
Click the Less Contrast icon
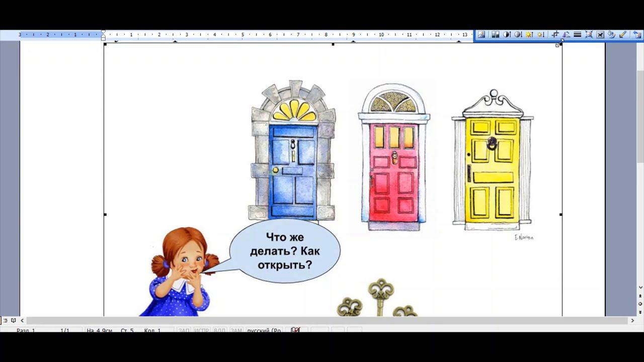[x=518, y=35]
